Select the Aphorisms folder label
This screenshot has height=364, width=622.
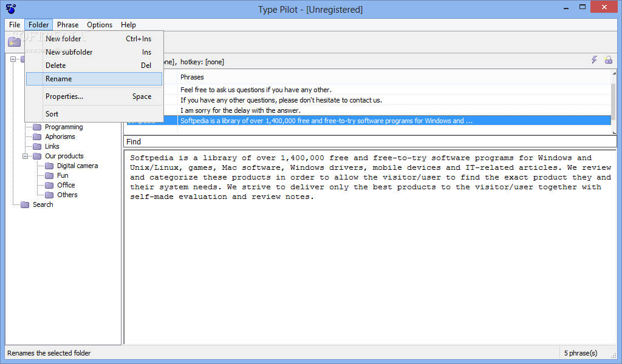point(60,136)
